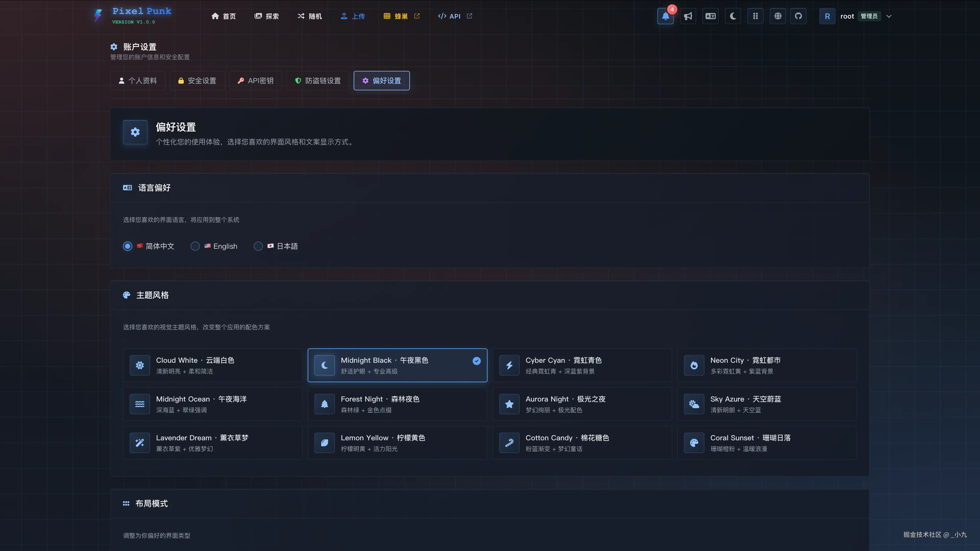The height and width of the screenshot is (551, 980).
Task: Open the API external link menu
Action: [x=455, y=16]
